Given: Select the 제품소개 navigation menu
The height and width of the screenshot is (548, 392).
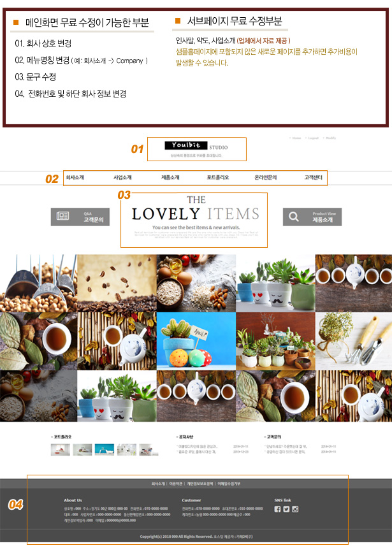Looking at the screenshot, I should tap(170, 178).
